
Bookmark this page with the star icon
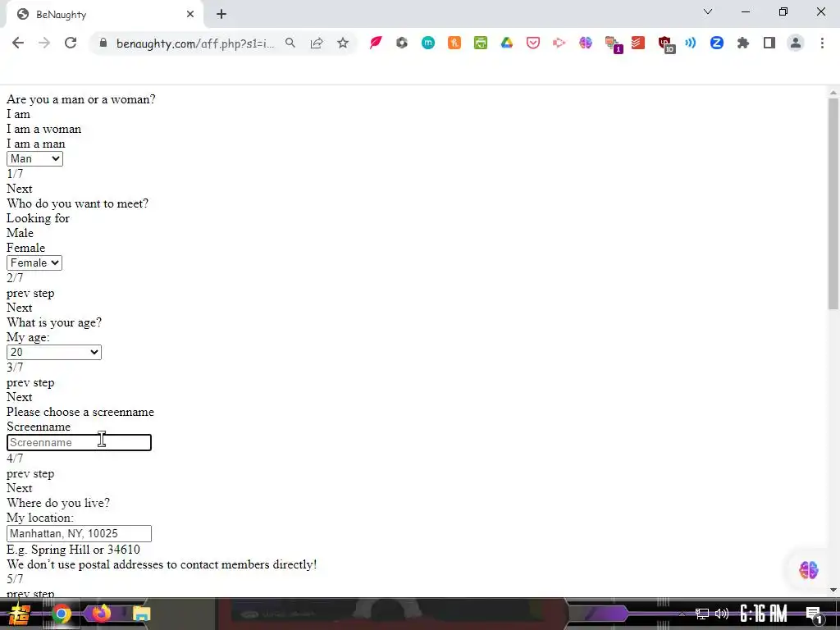343,43
